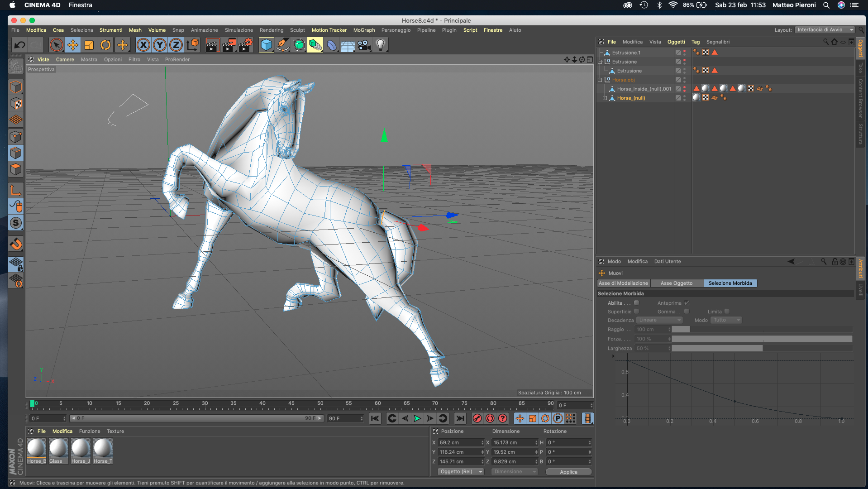This screenshot has height=489, width=868.
Task: Adjust the Larghezza slider
Action: pyautogui.click(x=762, y=348)
